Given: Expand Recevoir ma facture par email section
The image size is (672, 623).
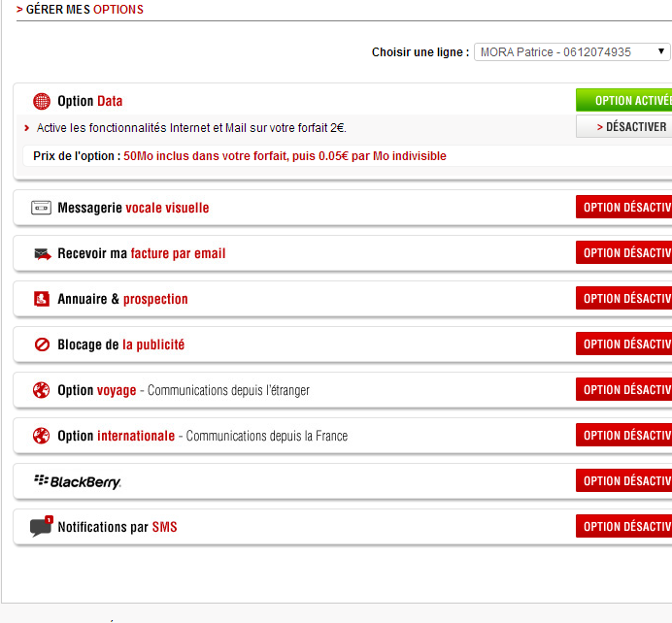Looking at the screenshot, I should 142,253.
